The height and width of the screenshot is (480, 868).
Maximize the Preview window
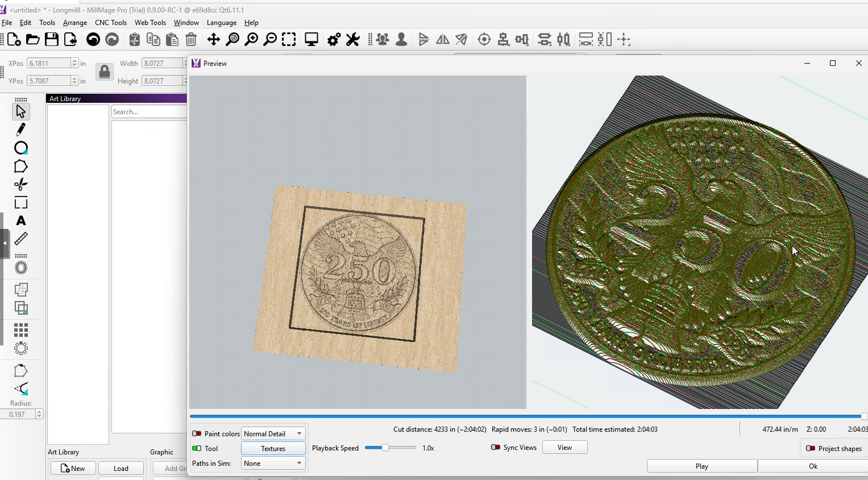coord(833,63)
